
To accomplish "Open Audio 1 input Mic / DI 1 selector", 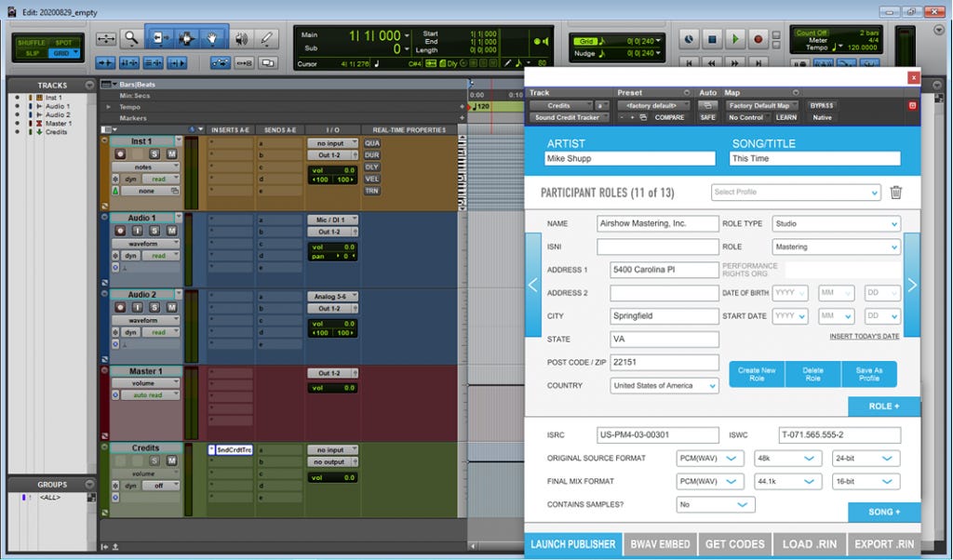I will click(333, 220).
